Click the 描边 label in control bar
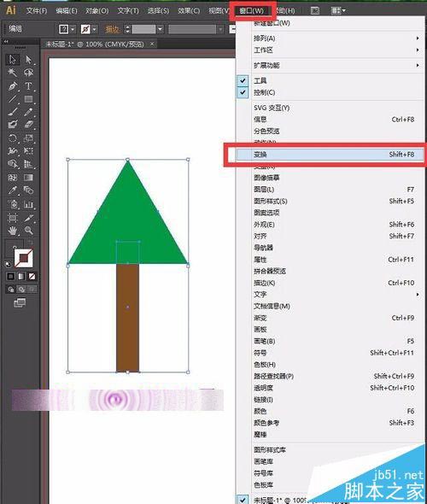The width and height of the screenshot is (427, 504). (x=112, y=30)
